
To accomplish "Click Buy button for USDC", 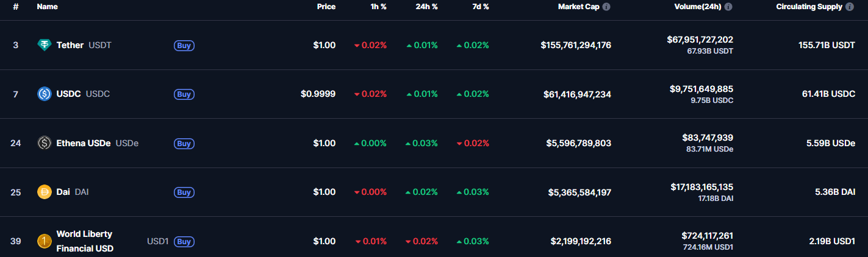I will pos(184,94).
